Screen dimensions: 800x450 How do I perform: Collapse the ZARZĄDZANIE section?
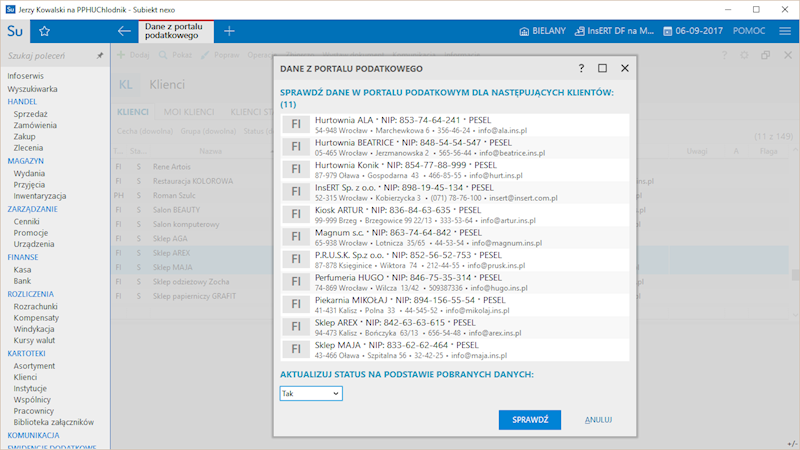pos(32,209)
